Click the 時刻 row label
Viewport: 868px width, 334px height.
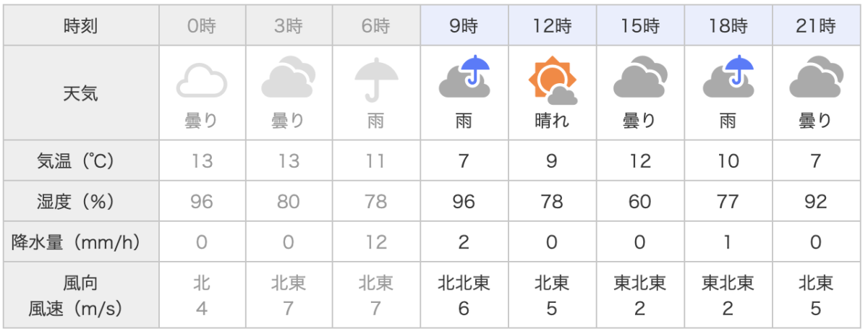[81, 27]
